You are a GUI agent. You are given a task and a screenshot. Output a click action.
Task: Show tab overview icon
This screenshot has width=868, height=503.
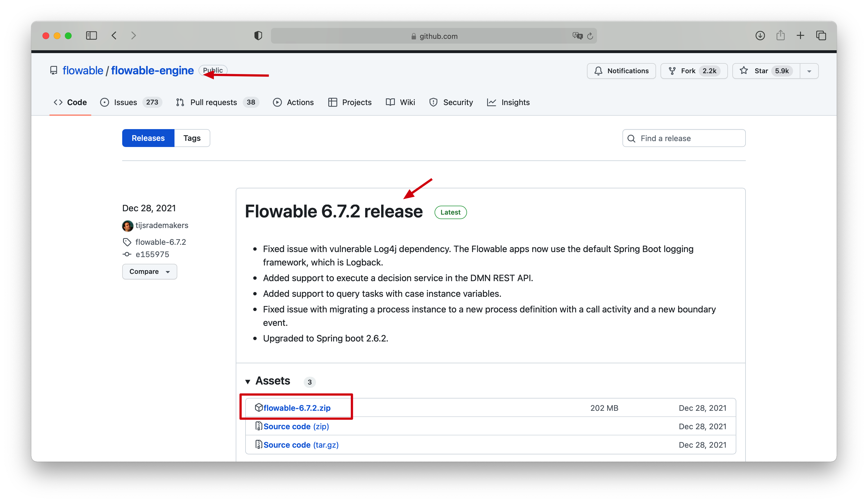click(x=821, y=35)
